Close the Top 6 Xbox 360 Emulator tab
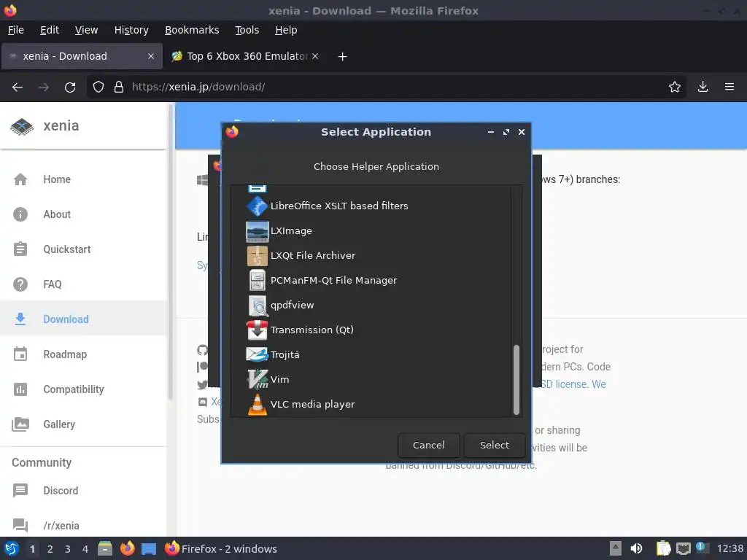The height and width of the screenshot is (560, 747). (x=315, y=56)
